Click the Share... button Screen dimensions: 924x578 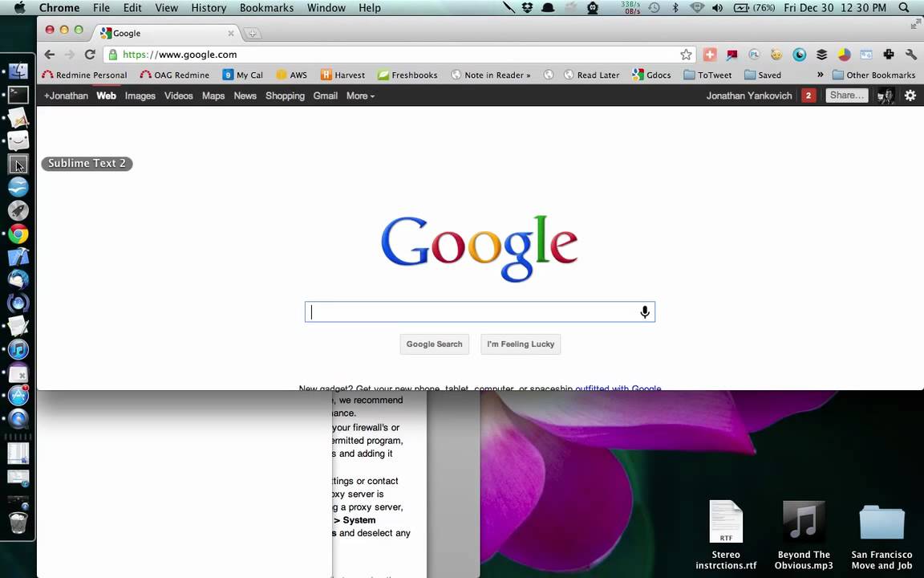[847, 95]
